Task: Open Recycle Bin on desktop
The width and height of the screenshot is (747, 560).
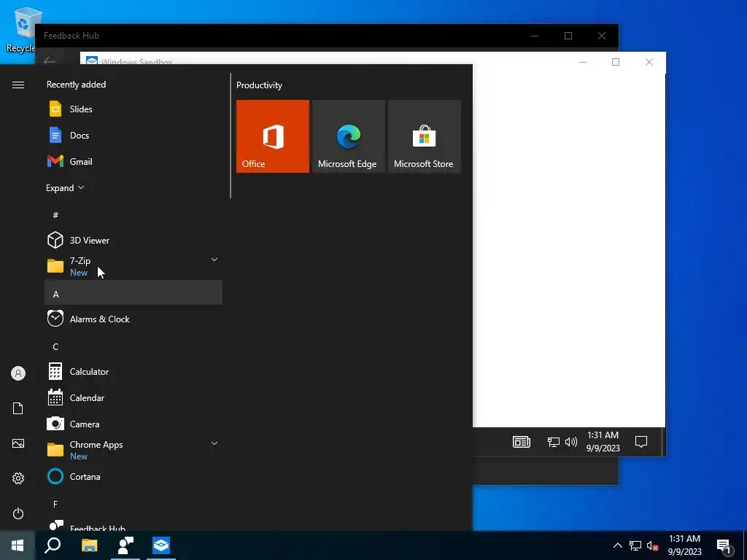Action: [x=21, y=28]
